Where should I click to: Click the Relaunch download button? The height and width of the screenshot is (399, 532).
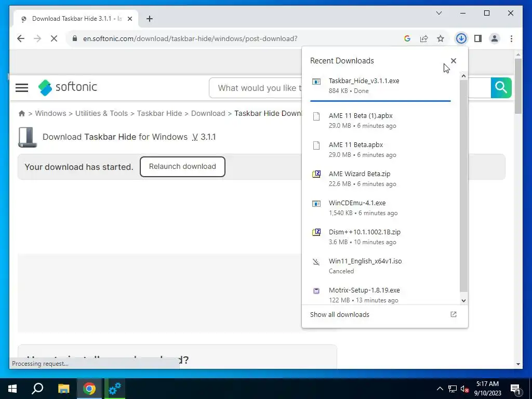pos(182,167)
